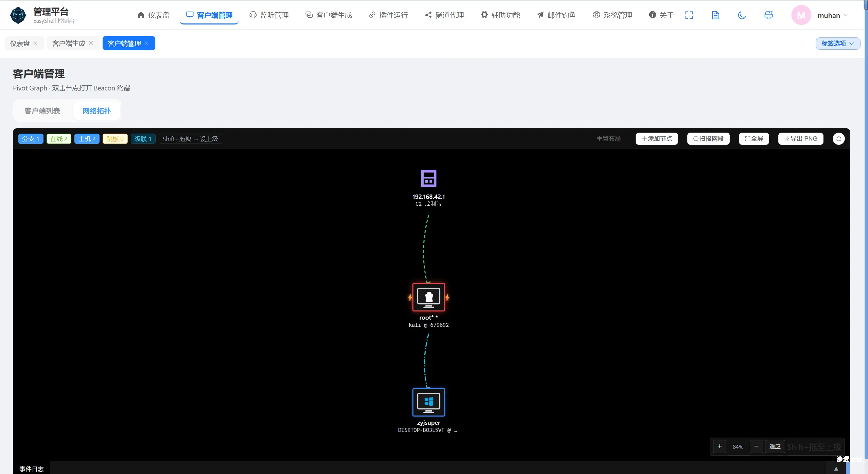Select the root kali Linux node icon

[x=429, y=297]
